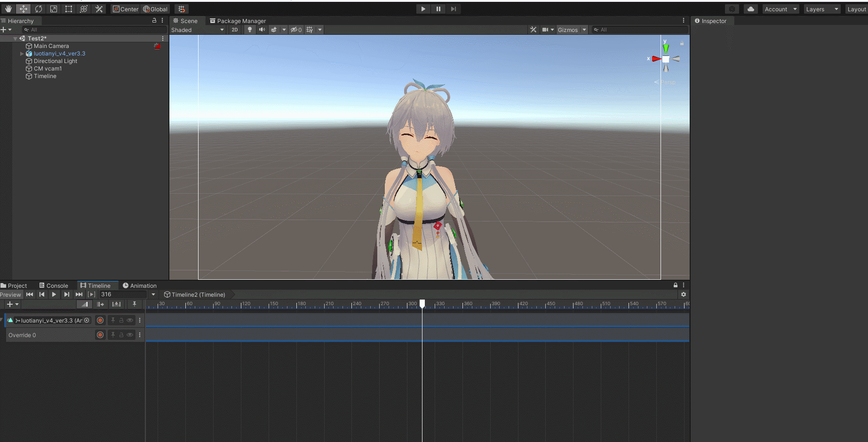Image resolution: width=868 pixels, height=442 pixels.
Task: Open Timeline add track (+) dropdown
Action: [13, 304]
